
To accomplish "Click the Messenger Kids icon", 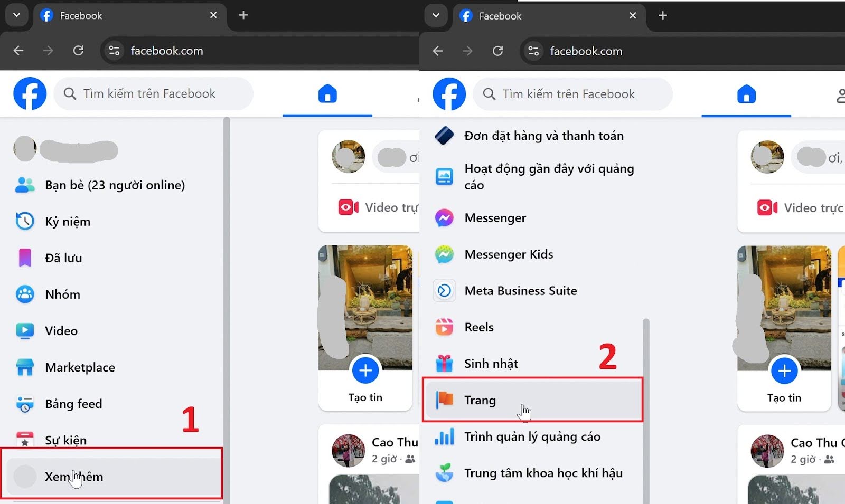I will coord(444,254).
